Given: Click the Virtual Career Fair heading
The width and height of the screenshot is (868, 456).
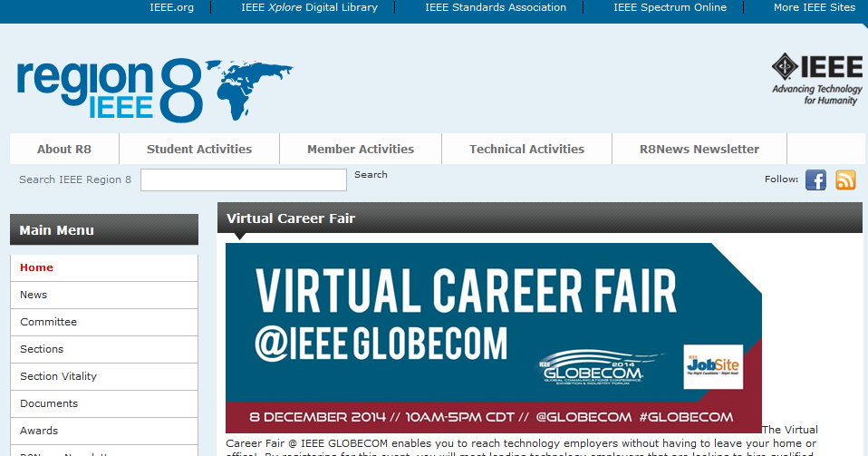Looking at the screenshot, I should coord(291,218).
